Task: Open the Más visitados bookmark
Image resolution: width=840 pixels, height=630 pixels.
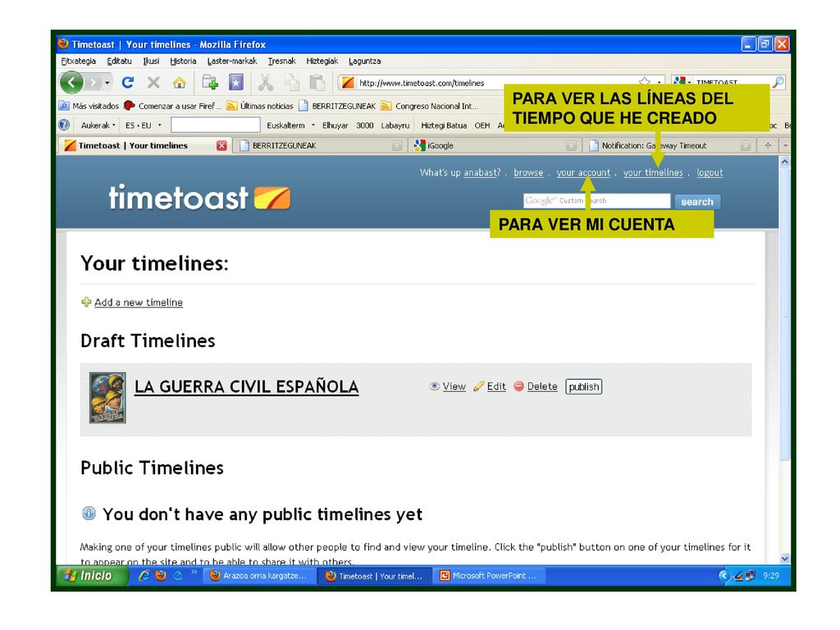Action: click(89, 106)
